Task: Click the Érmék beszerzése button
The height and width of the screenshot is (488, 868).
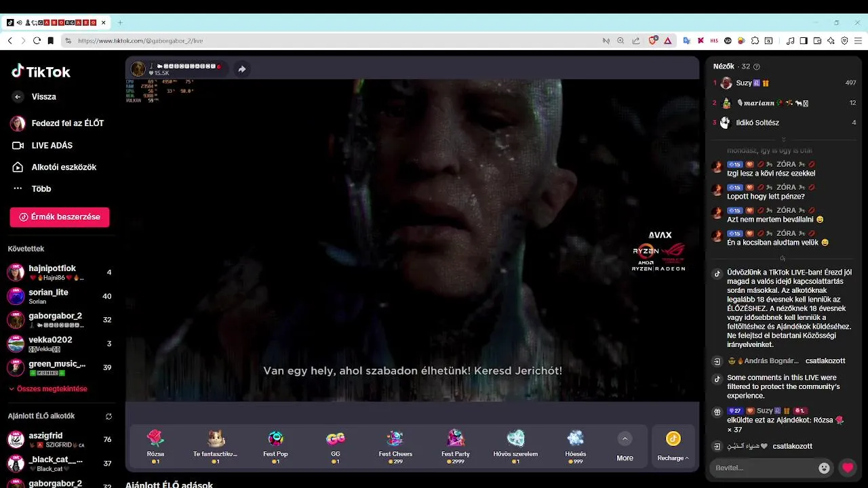Action: pyautogui.click(x=60, y=217)
